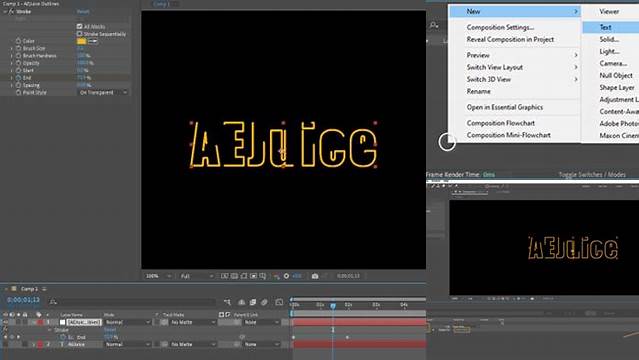Toggle layer 2 AEJuice visibility switch

pos(5,345)
